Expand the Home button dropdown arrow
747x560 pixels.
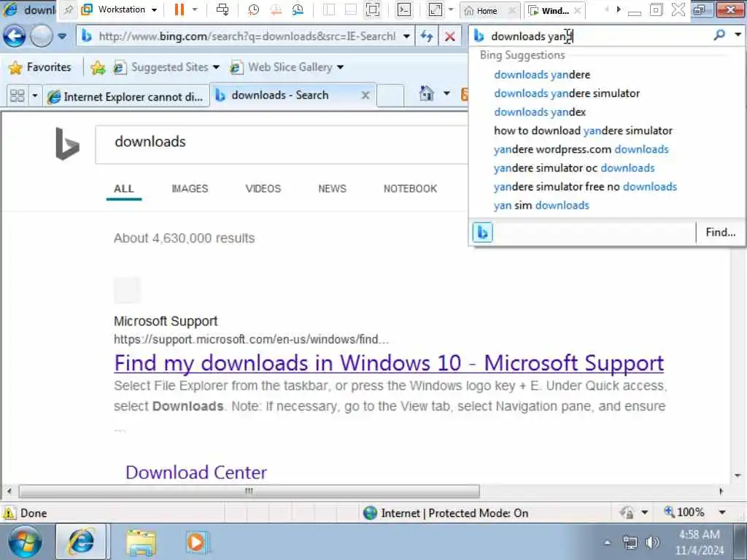pyautogui.click(x=446, y=93)
